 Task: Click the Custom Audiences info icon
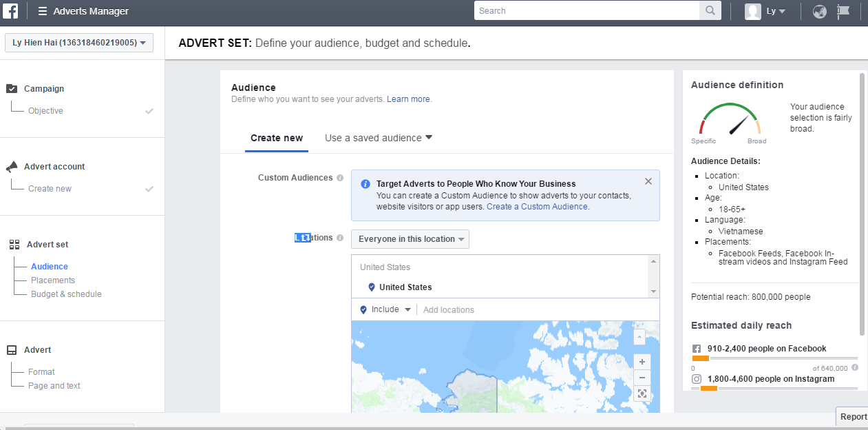(x=340, y=178)
